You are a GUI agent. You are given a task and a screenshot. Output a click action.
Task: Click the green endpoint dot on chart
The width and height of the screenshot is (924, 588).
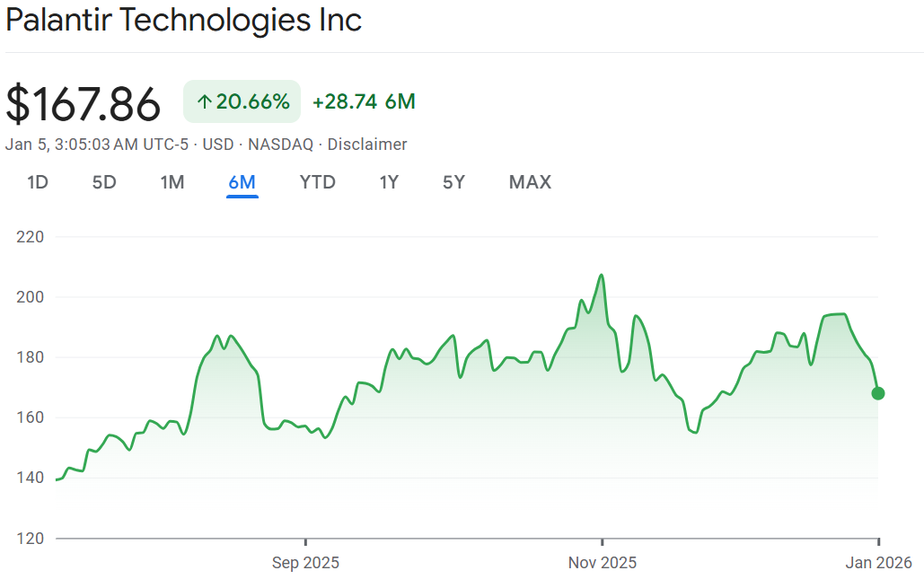click(878, 393)
